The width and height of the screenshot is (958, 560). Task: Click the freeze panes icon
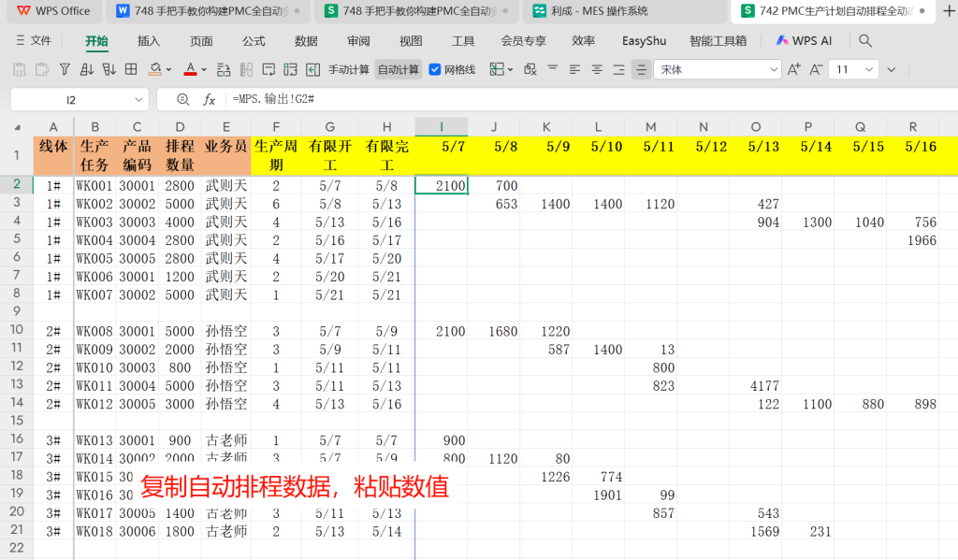tap(497, 69)
